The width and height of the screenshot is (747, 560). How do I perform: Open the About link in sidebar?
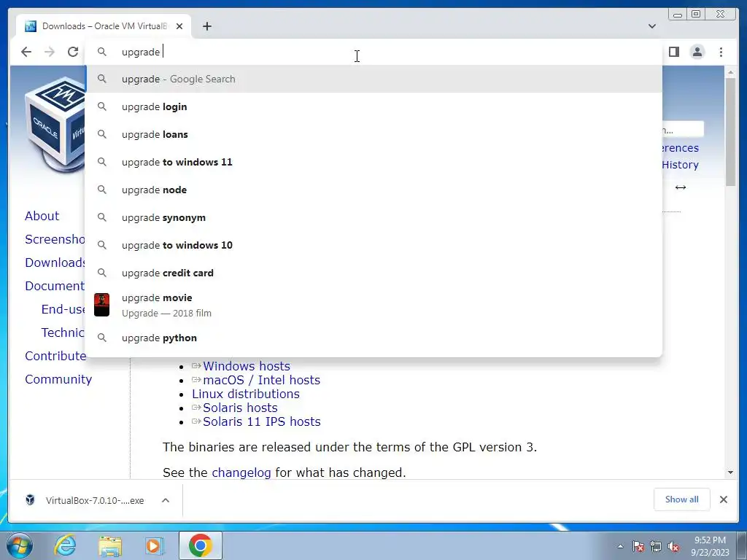pyautogui.click(x=42, y=216)
